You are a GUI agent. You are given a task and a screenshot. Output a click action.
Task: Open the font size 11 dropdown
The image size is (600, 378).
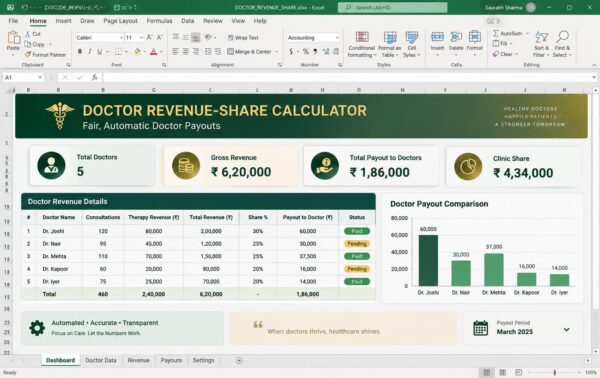tap(141, 37)
